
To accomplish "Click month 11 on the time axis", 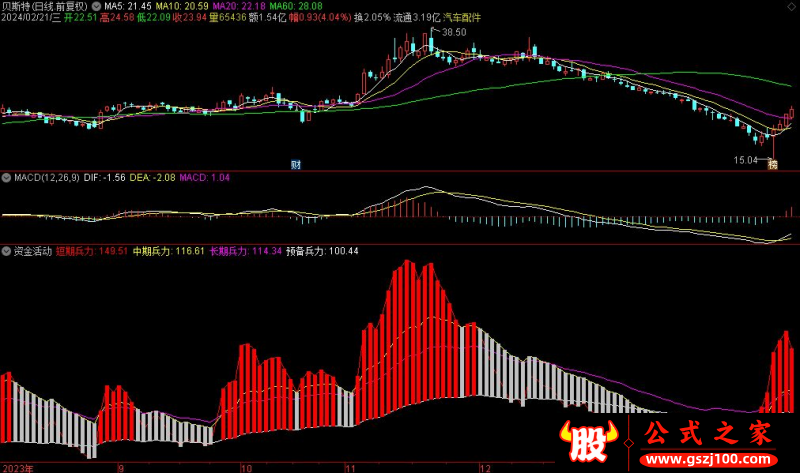I will pos(350,467).
